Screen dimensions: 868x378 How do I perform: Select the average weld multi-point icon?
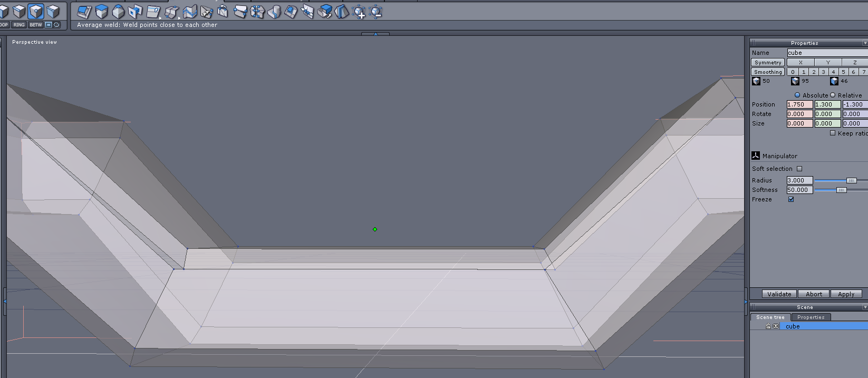[257, 11]
